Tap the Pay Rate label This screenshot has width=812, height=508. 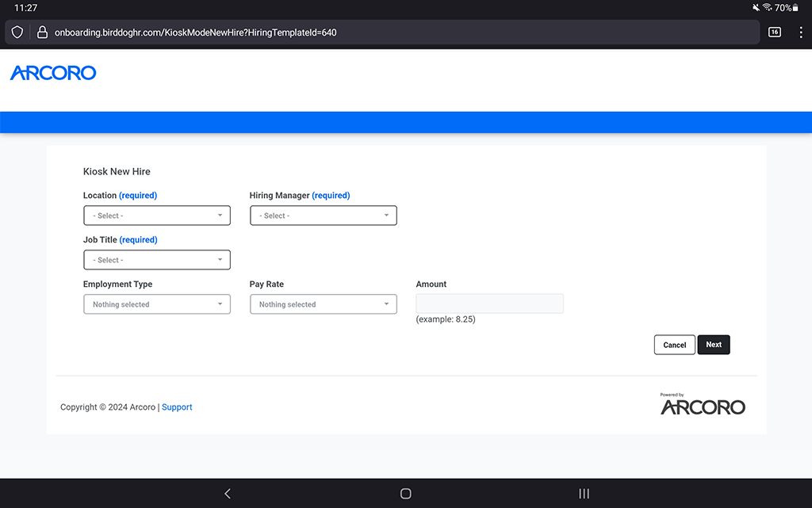click(266, 284)
